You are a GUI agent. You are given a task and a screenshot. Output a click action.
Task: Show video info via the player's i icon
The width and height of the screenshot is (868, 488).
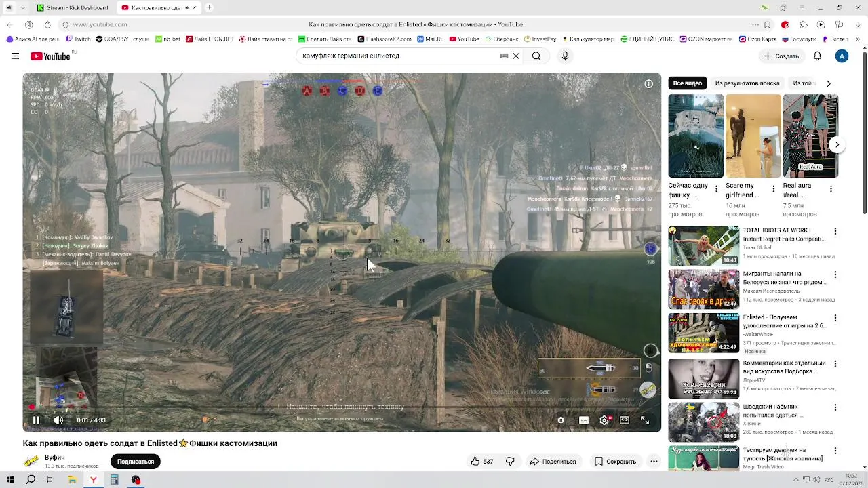click(x=648, y=84)
